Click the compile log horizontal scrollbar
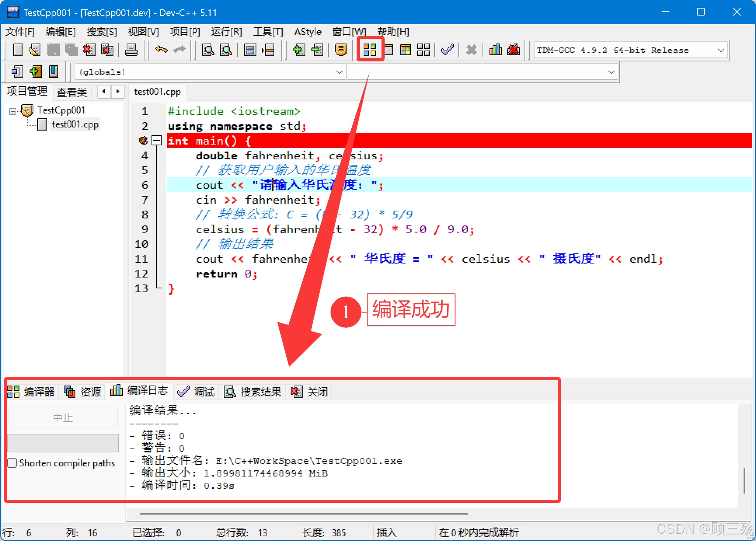The image size is (756, 541). click(303, 513)
